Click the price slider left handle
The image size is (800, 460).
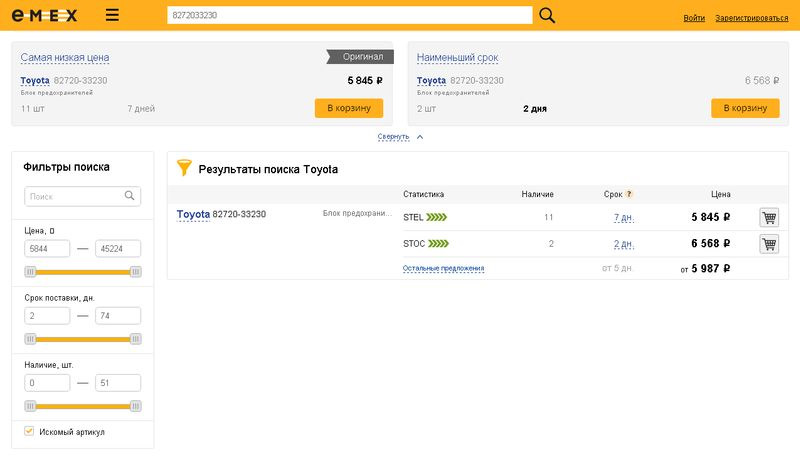[30, 272]
